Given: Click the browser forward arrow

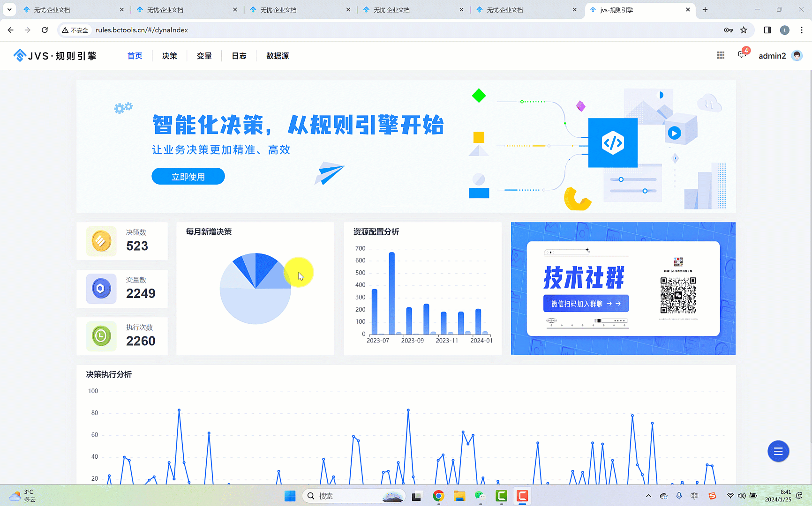Looking at the screenshot, I should [28, 30].
